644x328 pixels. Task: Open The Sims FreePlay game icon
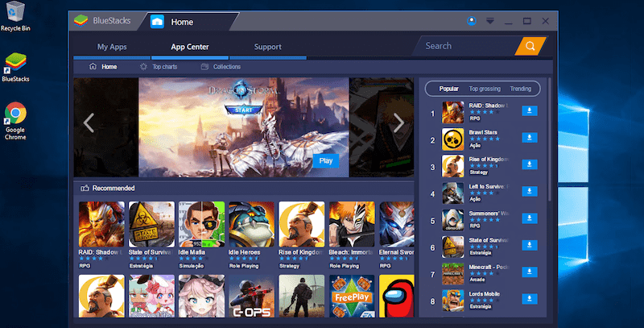coord(352,297)
